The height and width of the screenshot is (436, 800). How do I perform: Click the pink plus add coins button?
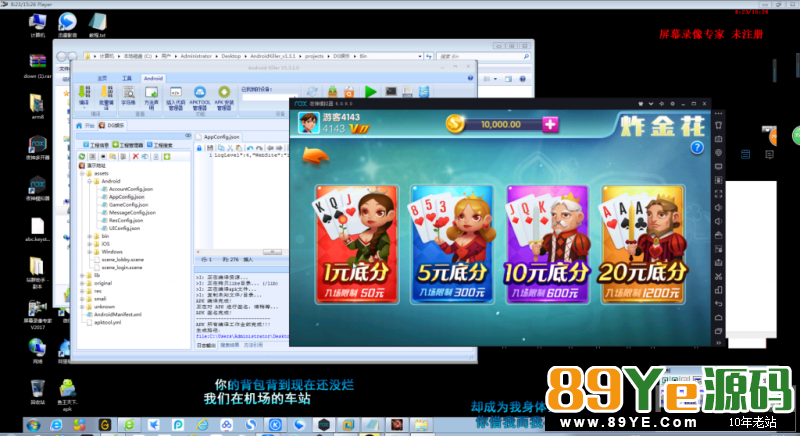click(551, 124)
